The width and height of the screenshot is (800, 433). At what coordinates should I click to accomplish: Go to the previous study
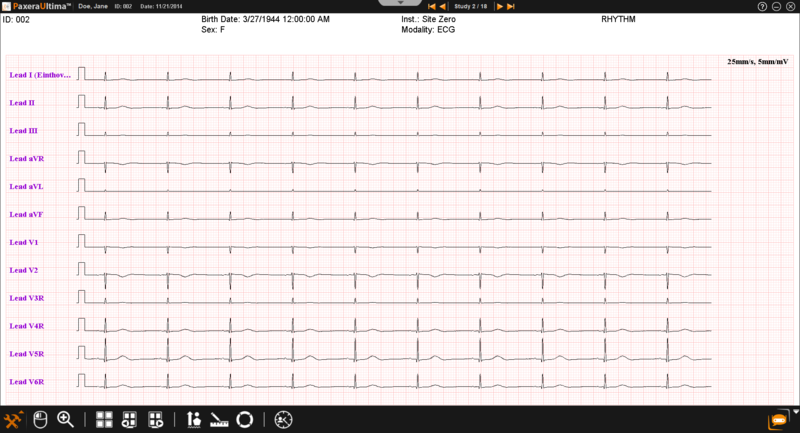pyautogui.click(x=444, y=6)
